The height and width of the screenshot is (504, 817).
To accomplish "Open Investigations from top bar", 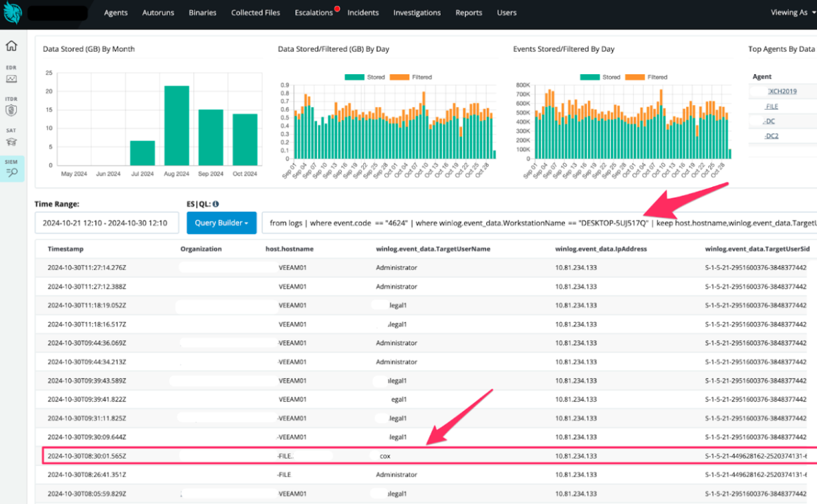I will (x=417, y=13).
